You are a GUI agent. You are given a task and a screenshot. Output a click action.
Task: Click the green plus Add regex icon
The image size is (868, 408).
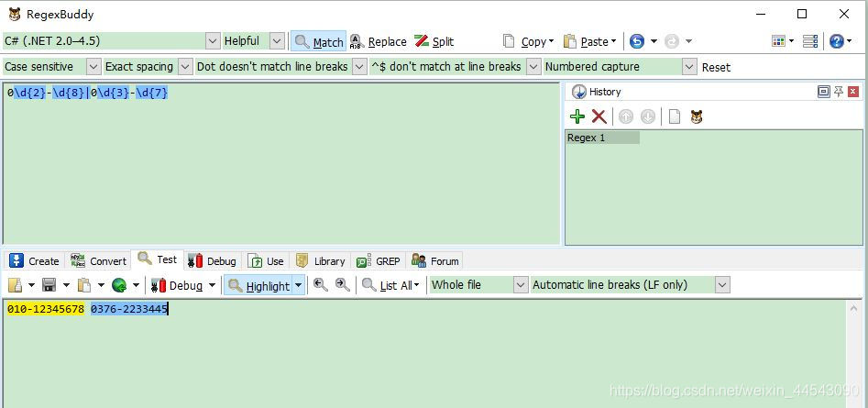point(577,116)
